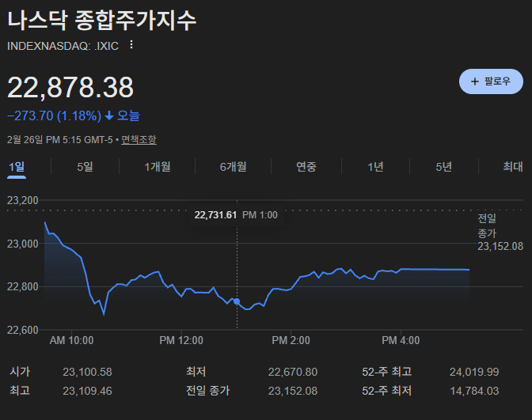532x420 pixels.
Task: Click the 22,731.61 price tooltip on chart
Action: click(x=215, y=215)
